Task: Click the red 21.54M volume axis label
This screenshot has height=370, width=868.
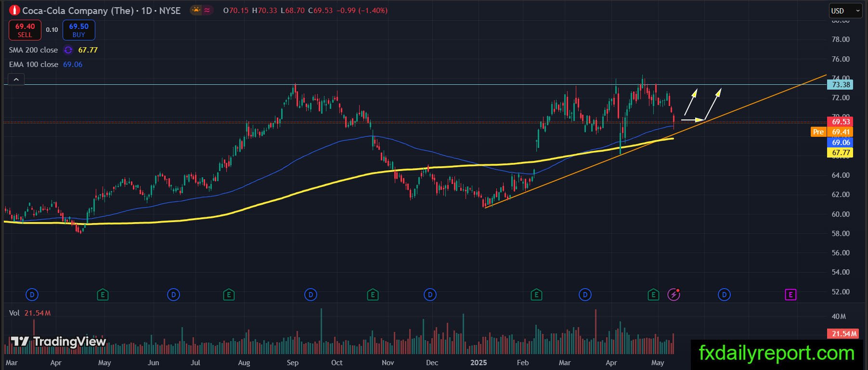Action: point(843,333)
